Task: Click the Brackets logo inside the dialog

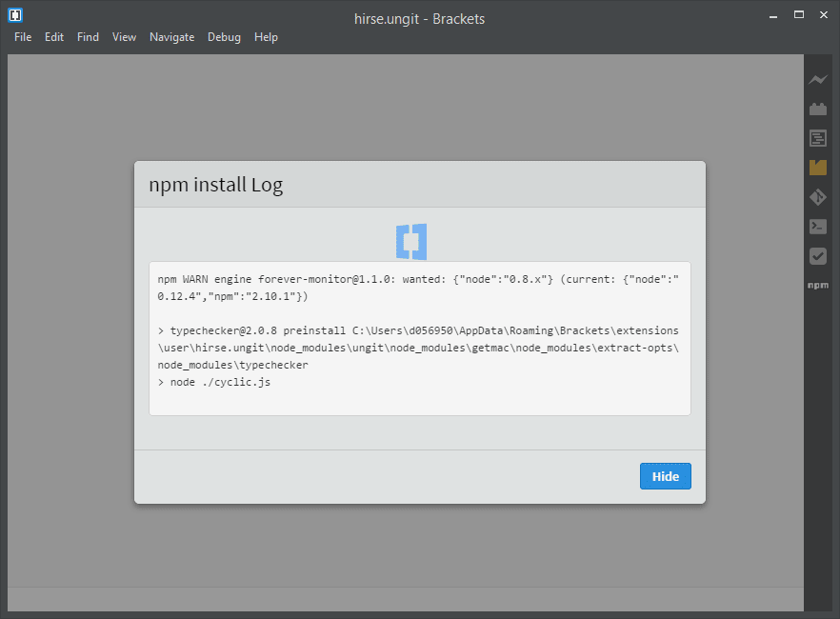Action: point(410,241)
